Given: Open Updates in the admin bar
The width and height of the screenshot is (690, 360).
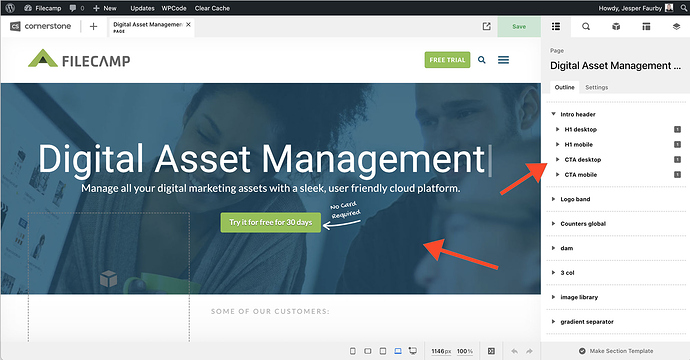Looking at the screenshot, I should [x=142, y=8].
